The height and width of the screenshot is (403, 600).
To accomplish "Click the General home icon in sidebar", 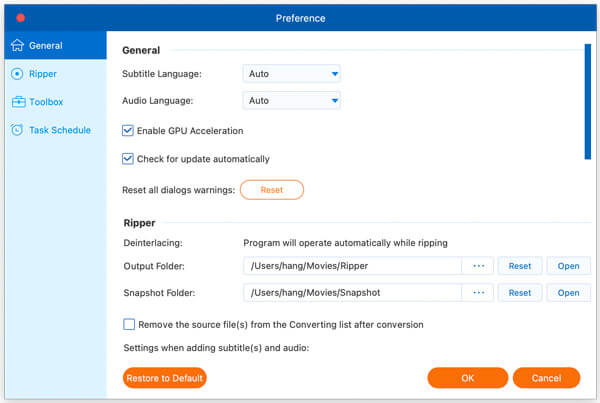I will (x=17, y=45).
